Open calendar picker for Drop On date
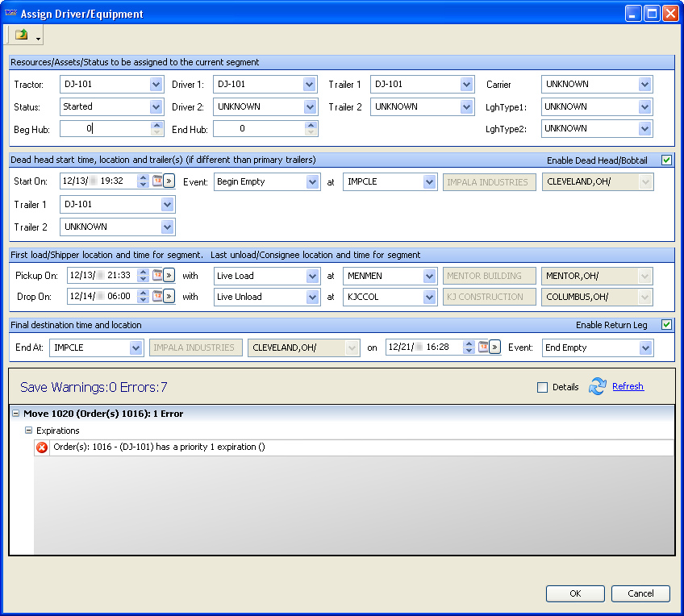The image size is (684, 616). [x=158, y=297]
